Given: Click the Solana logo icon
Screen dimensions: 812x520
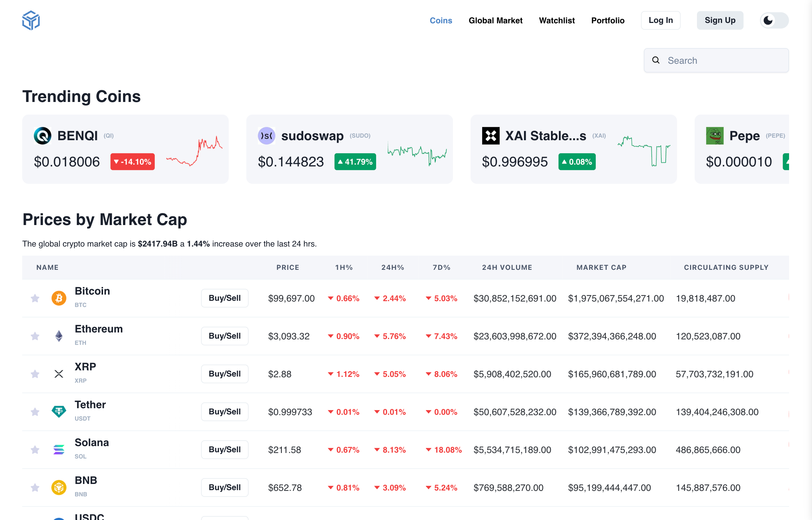Looking at the screenshot, I should pyautogui.click(x=59, y=450).
